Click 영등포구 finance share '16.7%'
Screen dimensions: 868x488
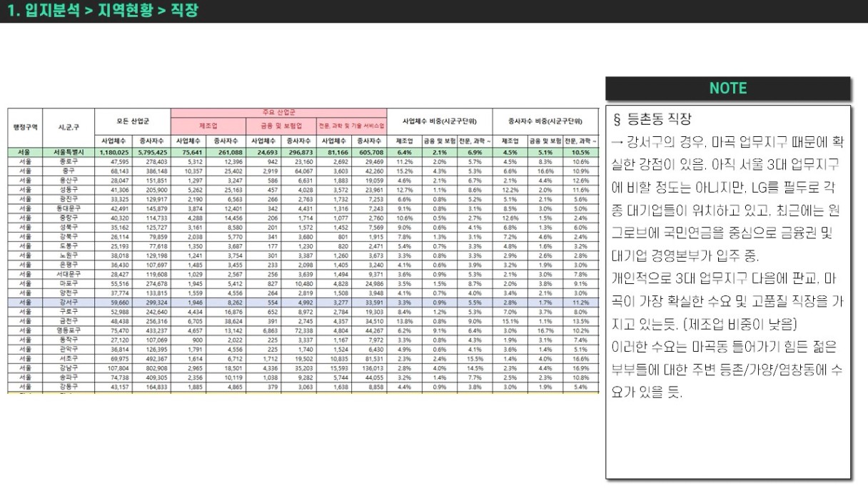click(545, 330)
